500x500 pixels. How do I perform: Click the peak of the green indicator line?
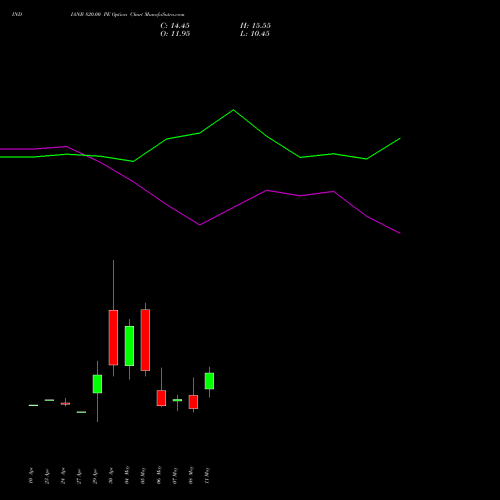click(233, 110)
